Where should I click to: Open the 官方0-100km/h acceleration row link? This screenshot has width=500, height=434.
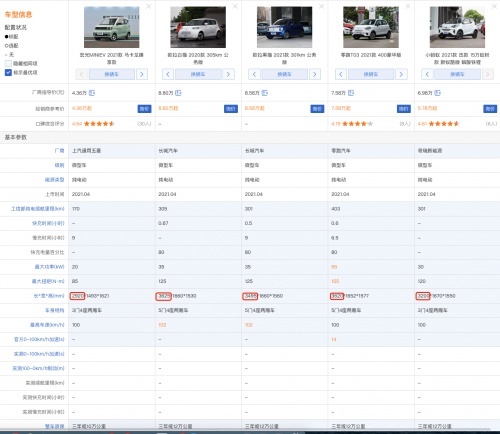click(39, 339)
